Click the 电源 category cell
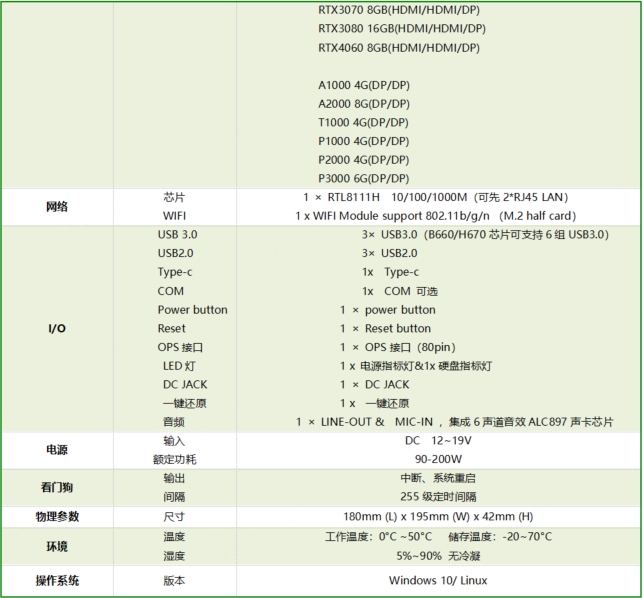 [57, 450]
